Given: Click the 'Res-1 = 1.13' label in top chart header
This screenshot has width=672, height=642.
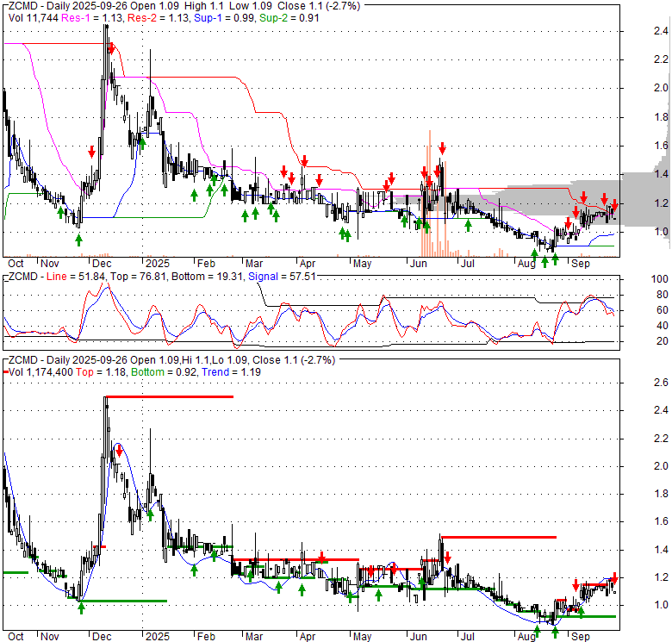Looking at the screenshot, I should (x=93, y=18).
